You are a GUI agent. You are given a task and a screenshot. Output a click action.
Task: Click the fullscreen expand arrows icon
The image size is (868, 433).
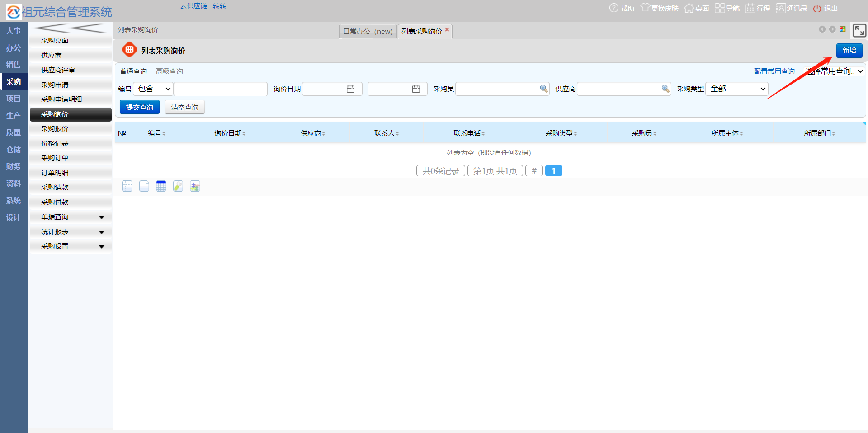point(859,30)
